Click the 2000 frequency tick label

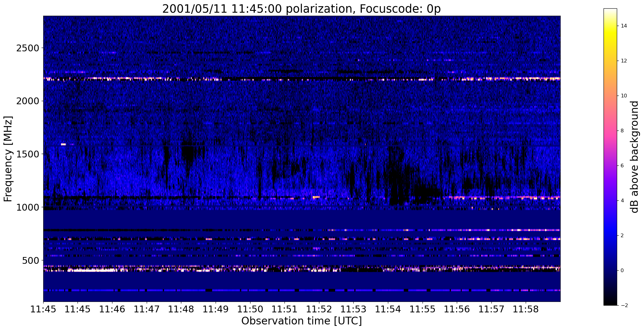[27, 101]
